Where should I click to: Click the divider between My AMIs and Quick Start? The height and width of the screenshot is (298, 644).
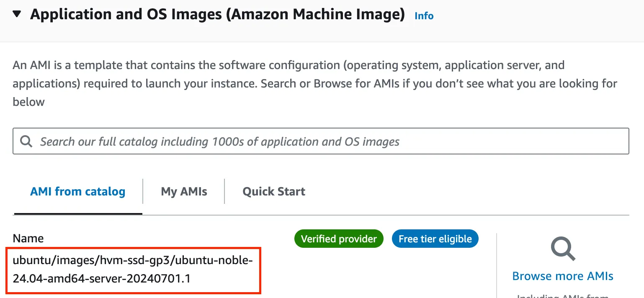(x=224, y=192)
